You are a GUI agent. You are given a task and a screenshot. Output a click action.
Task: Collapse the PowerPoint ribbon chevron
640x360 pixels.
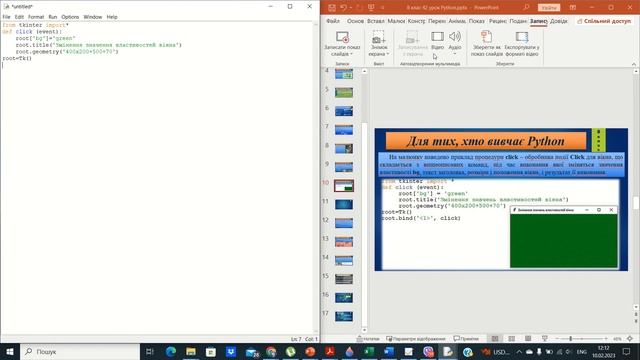[634, 64]
